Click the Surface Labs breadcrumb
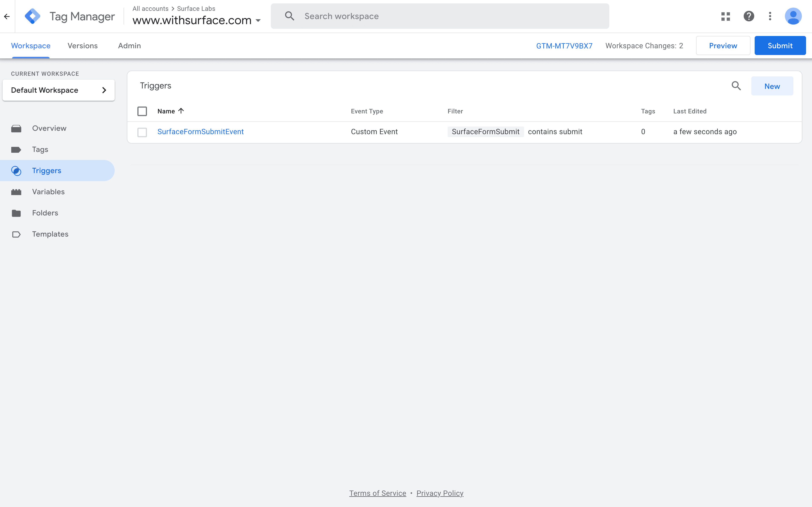Image resolution: width=812 pixels, height=507 pixels. (196, 9)
